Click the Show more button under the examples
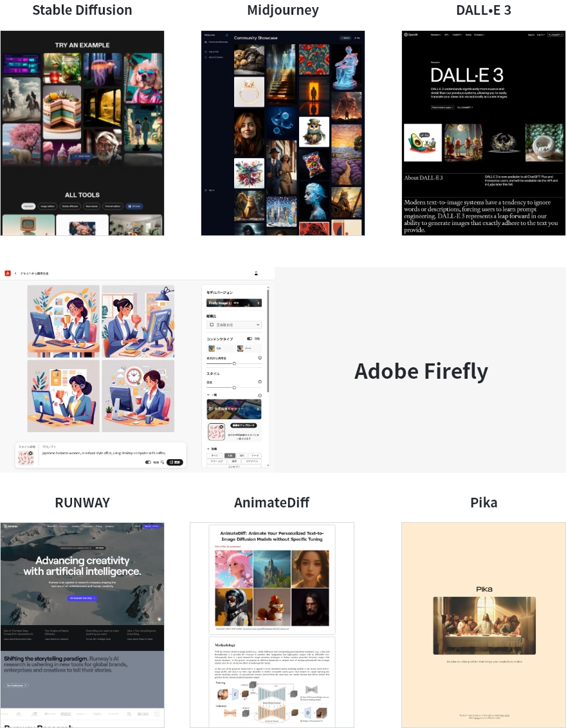This screenshot has width=566, height=728. coord(82,156)
